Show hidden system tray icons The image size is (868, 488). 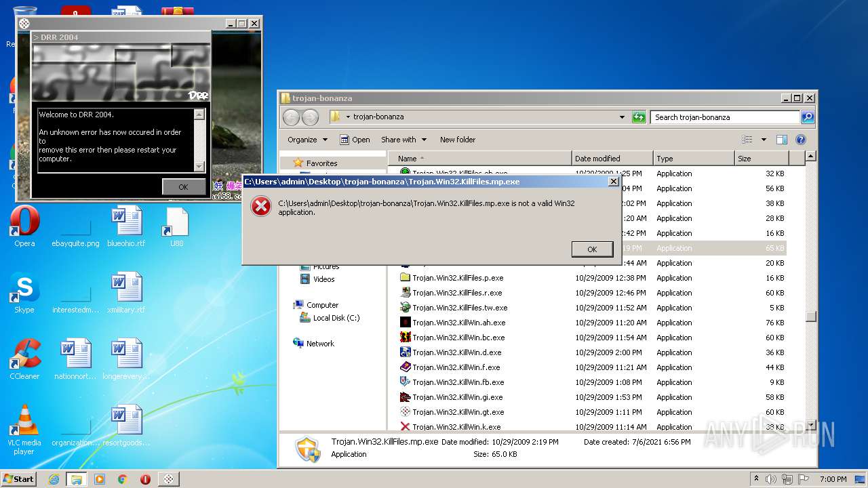756,479
